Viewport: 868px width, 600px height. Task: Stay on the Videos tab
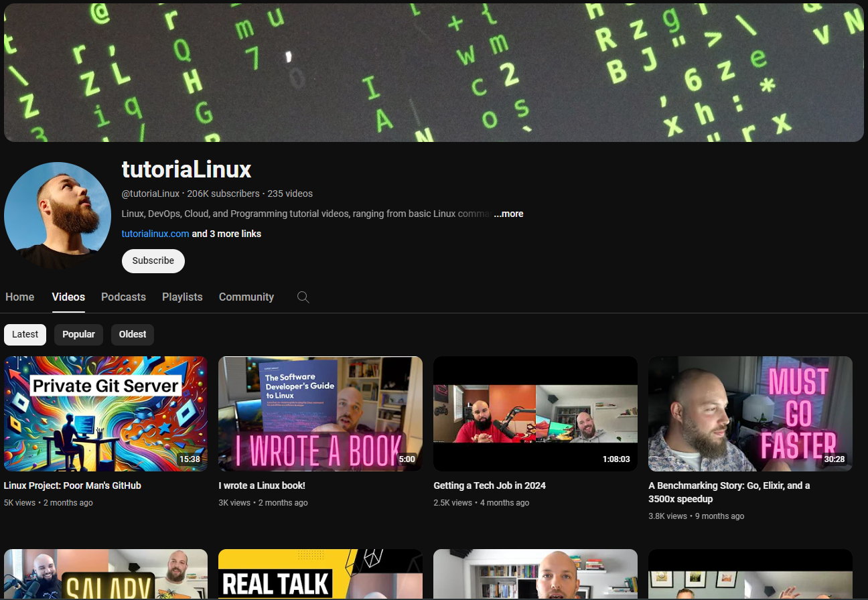pyautogui.click(x=68, y=297)
